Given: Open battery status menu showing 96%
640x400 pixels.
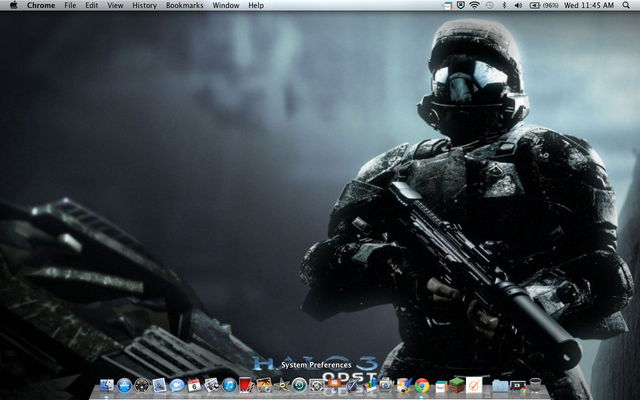Looking at the screenshot, I should pyautogui.click(x=544, y=5).
